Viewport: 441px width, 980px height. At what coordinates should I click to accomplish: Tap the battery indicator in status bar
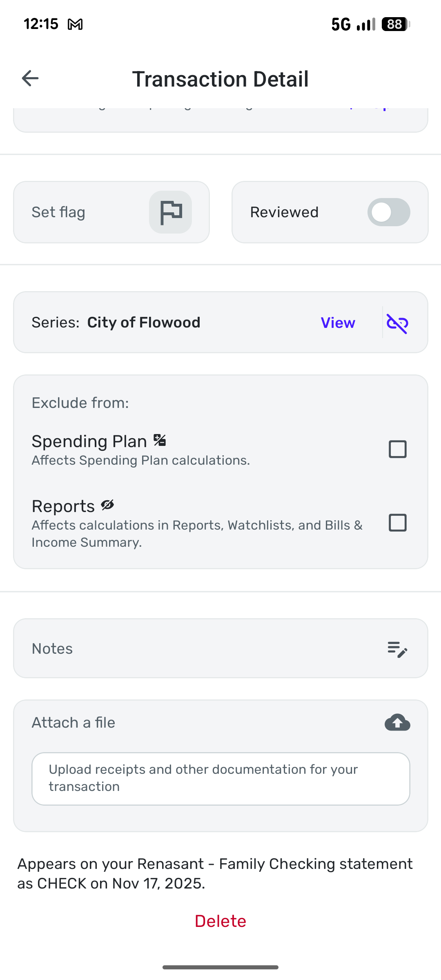pyautogui.click(x=395, y=24)
